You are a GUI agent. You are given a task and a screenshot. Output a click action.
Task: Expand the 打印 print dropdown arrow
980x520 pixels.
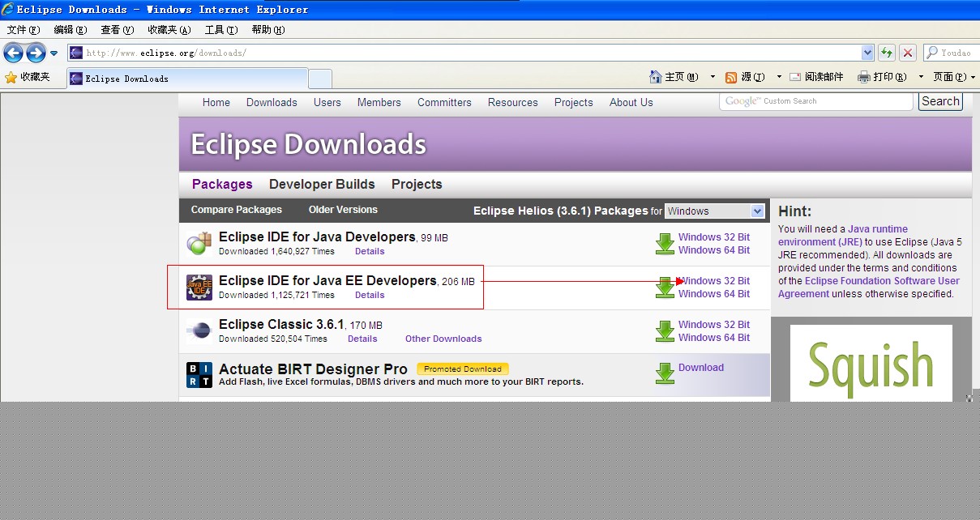click(x=921, y=77)
